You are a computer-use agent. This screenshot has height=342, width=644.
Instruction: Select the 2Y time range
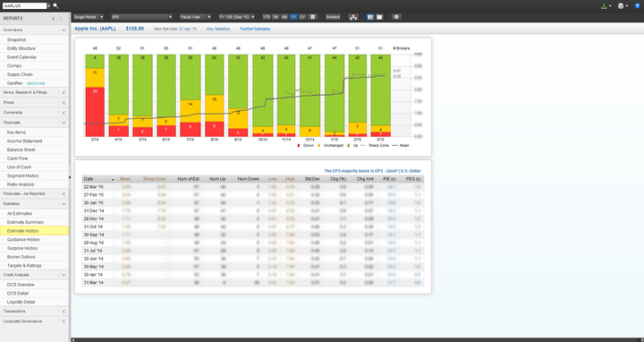pos(302,17)
